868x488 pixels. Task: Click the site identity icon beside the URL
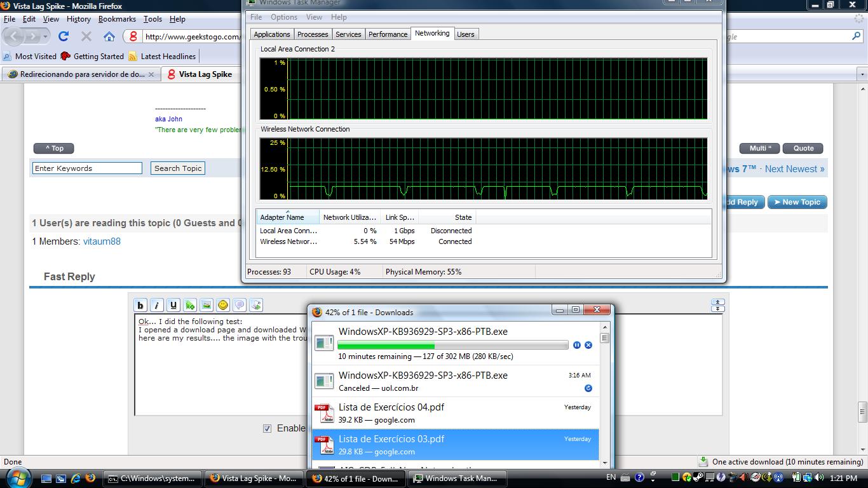click(133, 36)
